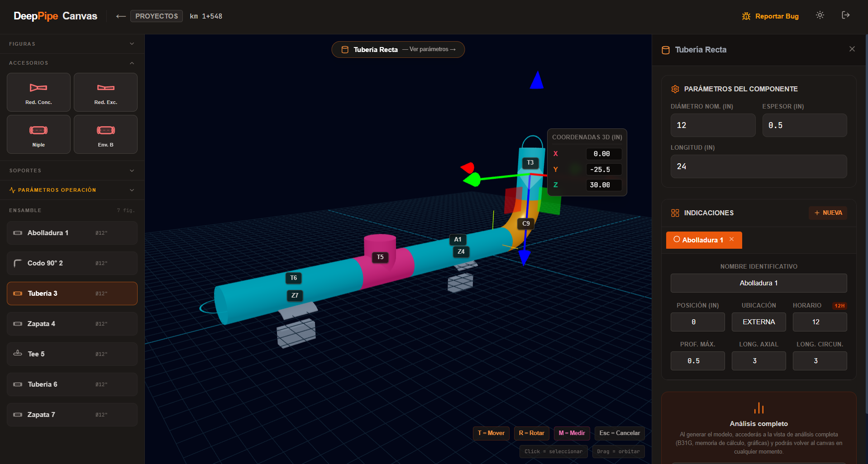Edit the X coordinate field
Viewport: 868px width, 464px height.
pyautogui.click(x=604, y=154)
